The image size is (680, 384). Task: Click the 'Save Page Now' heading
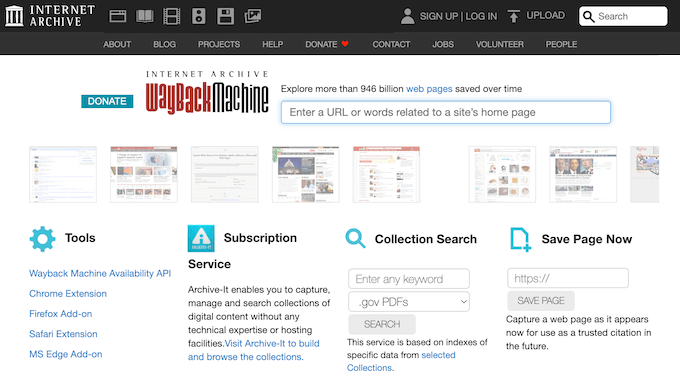pyautogui.click(x=587, y=239)
